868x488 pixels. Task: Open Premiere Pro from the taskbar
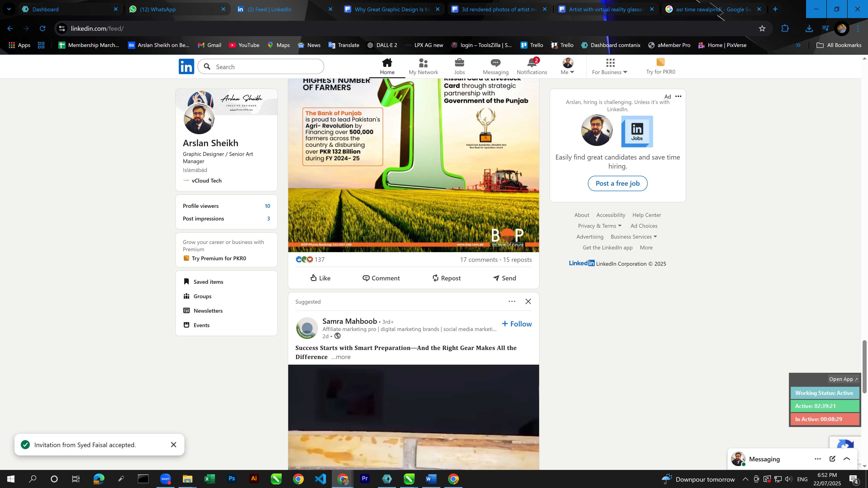point(365,479)
